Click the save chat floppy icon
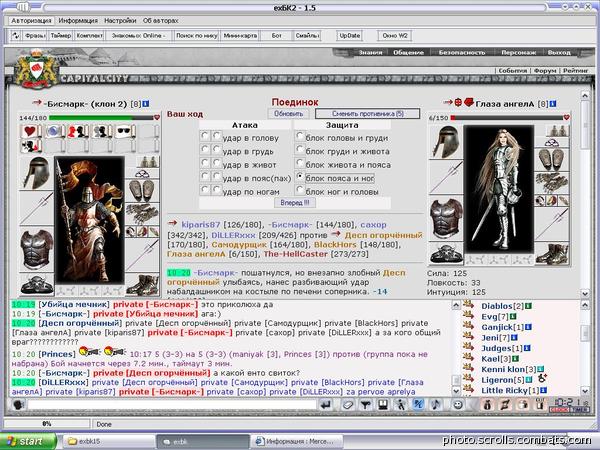Screen dimensions: 600x450 coord(383,404)
